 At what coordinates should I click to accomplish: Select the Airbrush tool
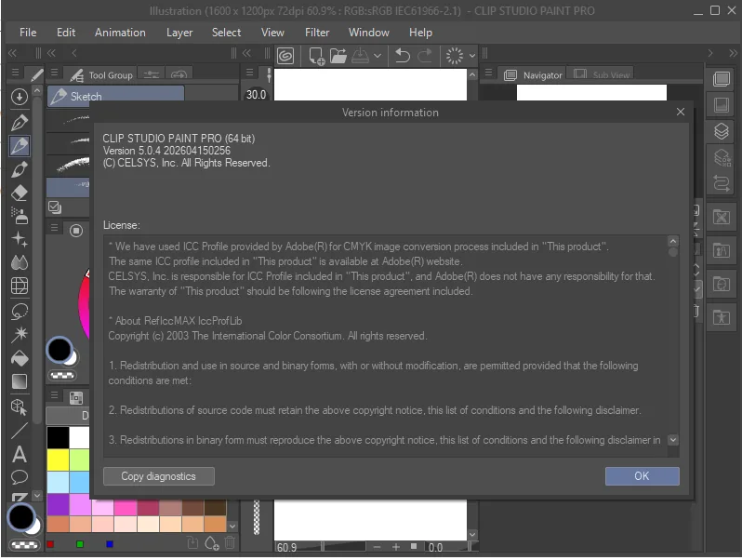point(20,216)
